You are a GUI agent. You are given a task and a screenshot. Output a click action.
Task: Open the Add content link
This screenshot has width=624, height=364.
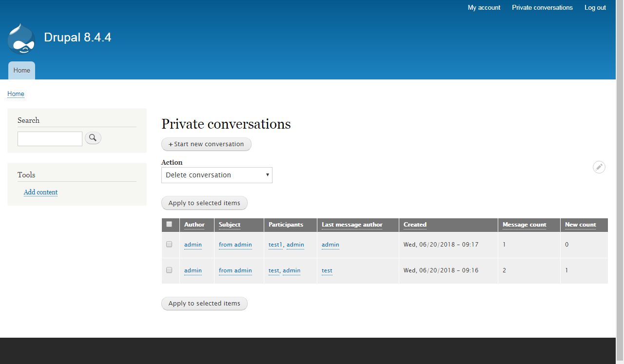[x=40, y=192]
